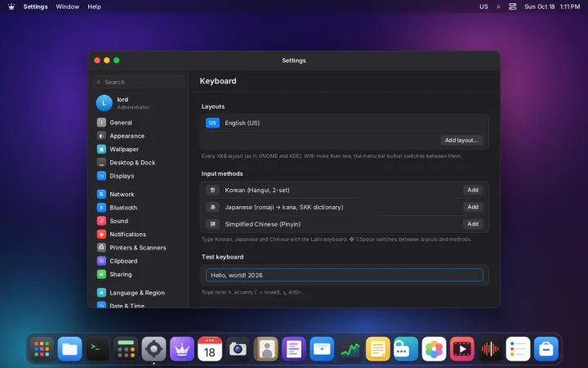Open the Wallpaper settings icon in sidebar
This screenshot has height=368, width=588.
tap(101, 149)
